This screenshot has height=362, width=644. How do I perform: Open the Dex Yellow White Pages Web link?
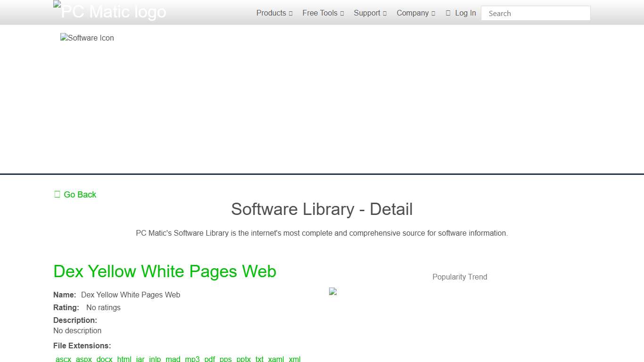click(165, 271)
